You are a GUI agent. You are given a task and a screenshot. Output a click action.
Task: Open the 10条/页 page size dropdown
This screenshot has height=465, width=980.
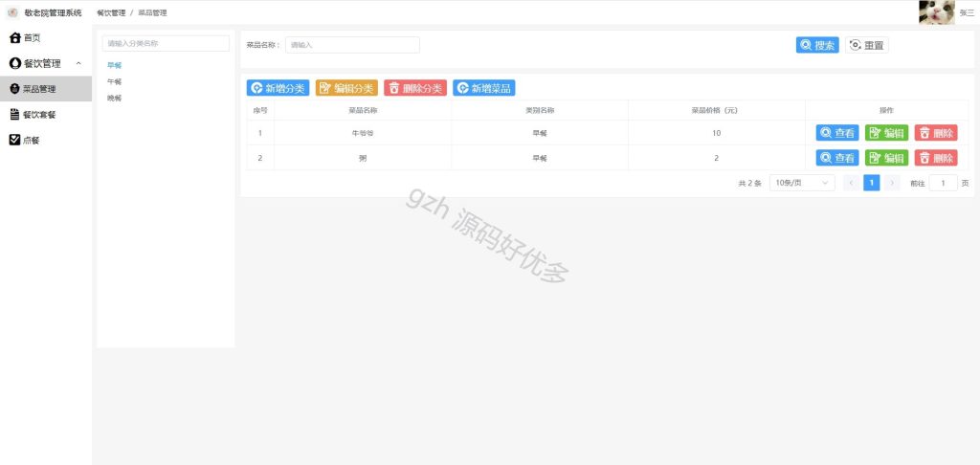click(802, 183)
